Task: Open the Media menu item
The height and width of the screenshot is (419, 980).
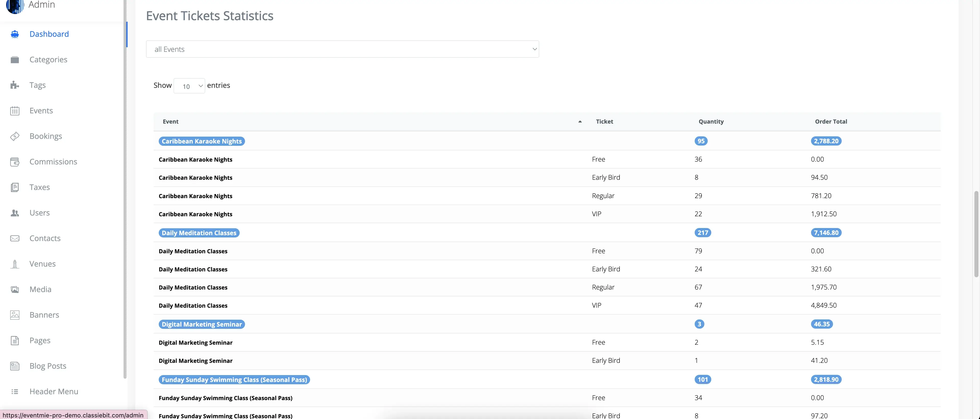Action: [40, 289]
